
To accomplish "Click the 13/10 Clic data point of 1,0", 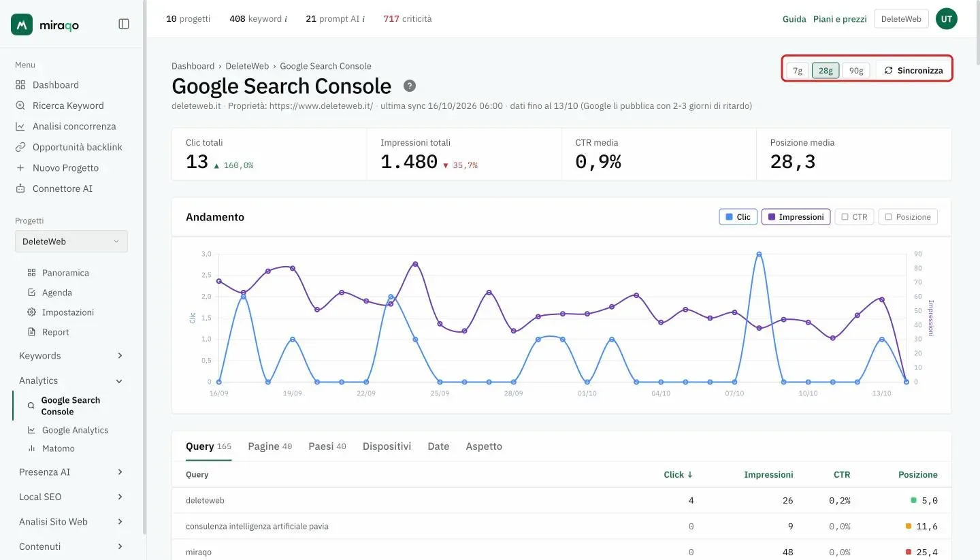I will [882, 339].
